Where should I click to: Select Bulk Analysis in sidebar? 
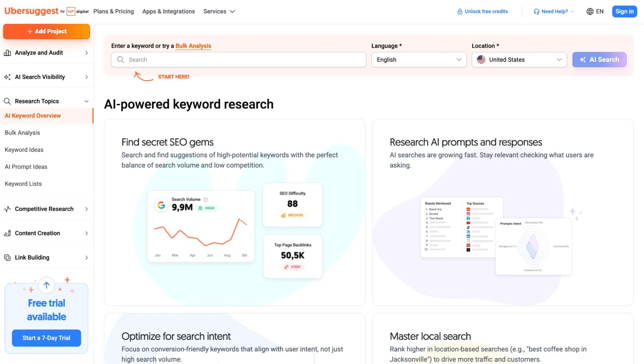pos(22,133)
